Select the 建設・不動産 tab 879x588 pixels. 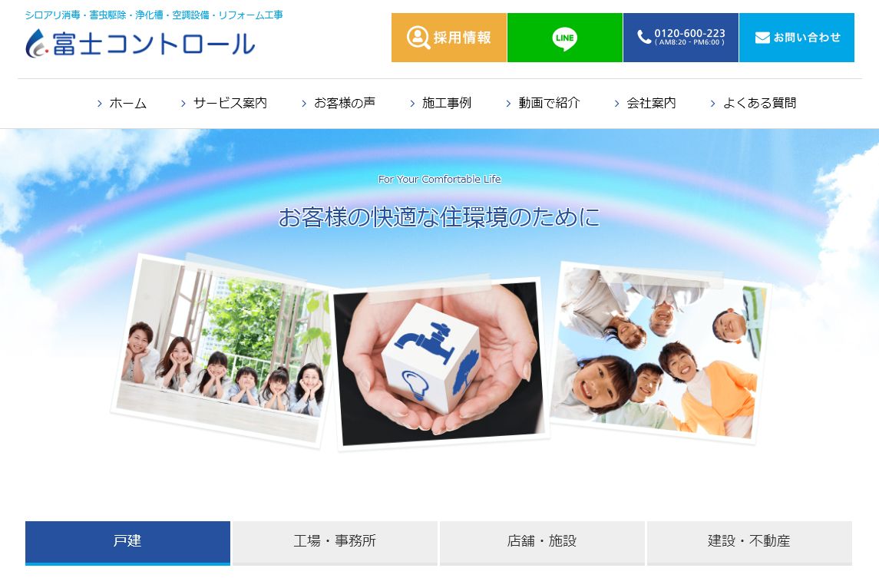(749, 543)
